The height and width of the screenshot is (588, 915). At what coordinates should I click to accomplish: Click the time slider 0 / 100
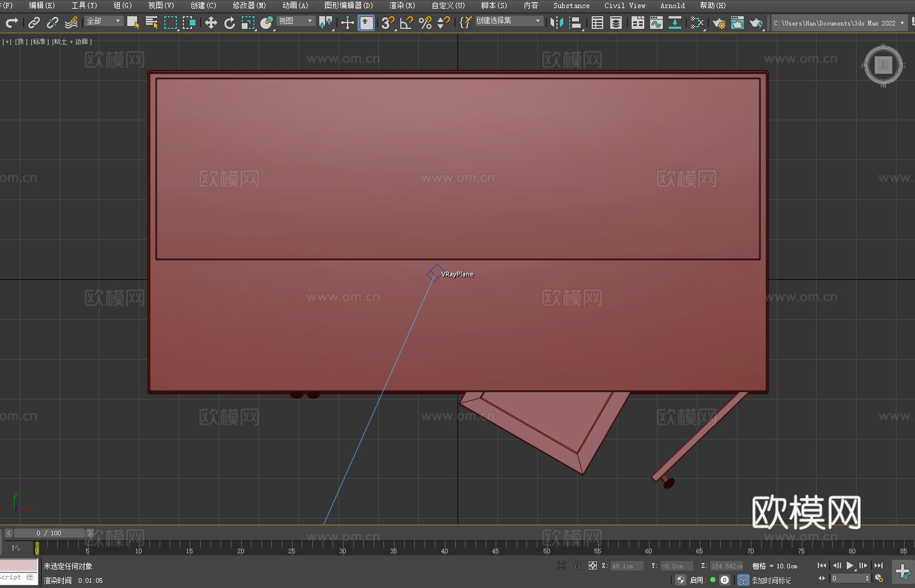pos(49,533)
